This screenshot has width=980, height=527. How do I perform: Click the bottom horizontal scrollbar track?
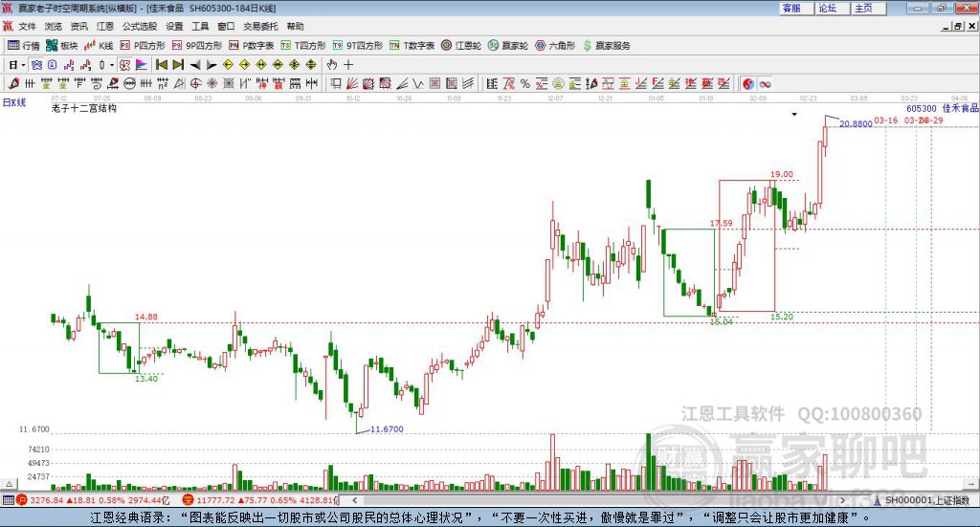tap(599, 500)
